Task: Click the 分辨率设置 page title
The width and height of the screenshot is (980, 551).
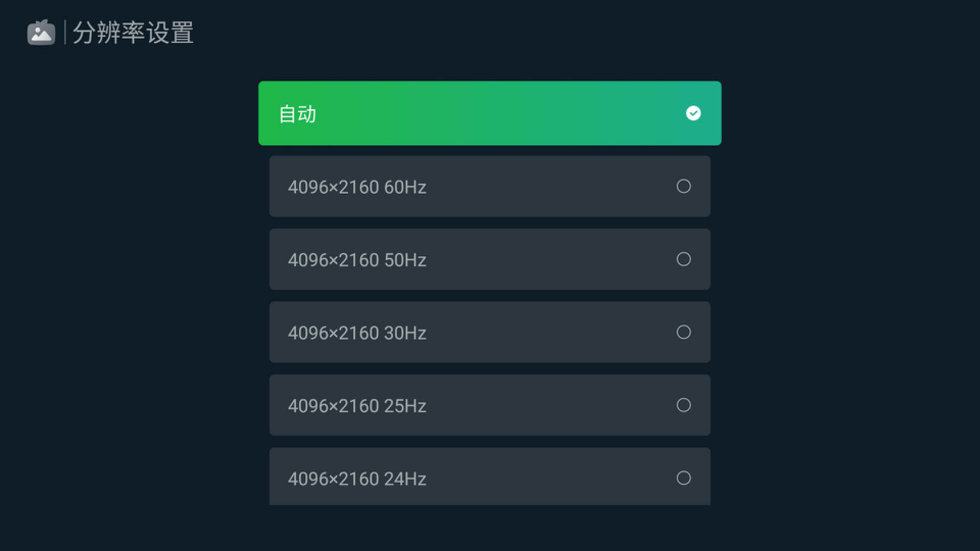Action: point(133,33)
